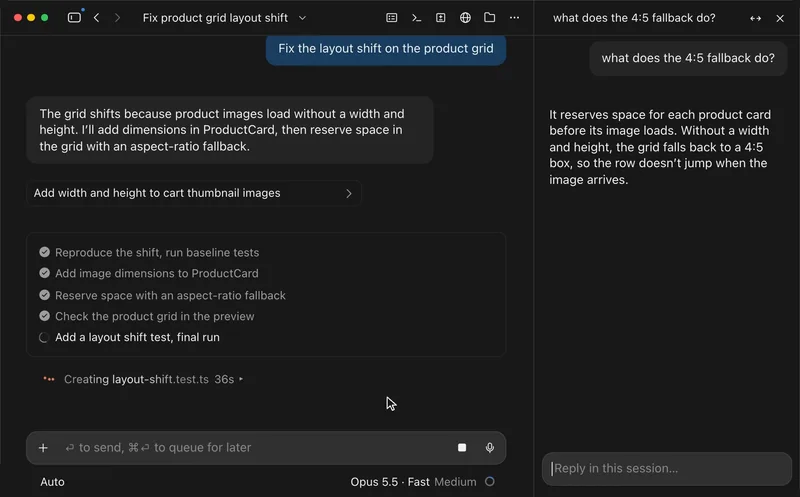Open the more options ellipsis menu
This screenshot has width=800, height=497.
[514, 17]
